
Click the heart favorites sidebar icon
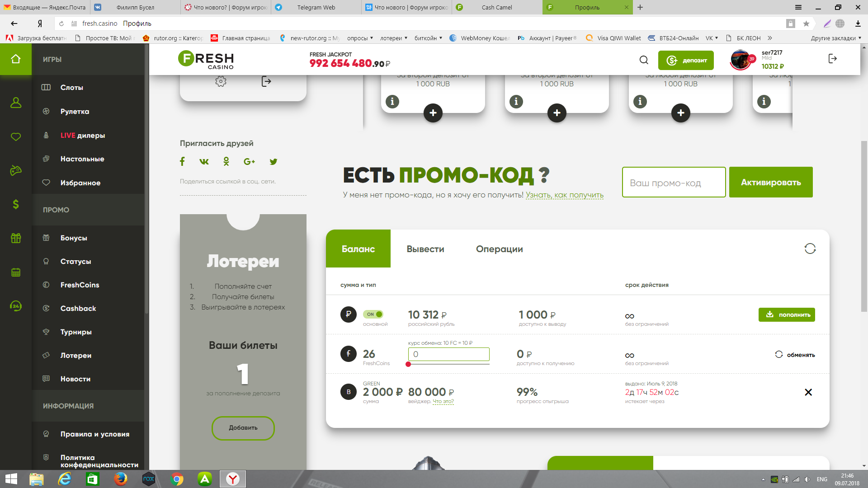tap(16, 136)
